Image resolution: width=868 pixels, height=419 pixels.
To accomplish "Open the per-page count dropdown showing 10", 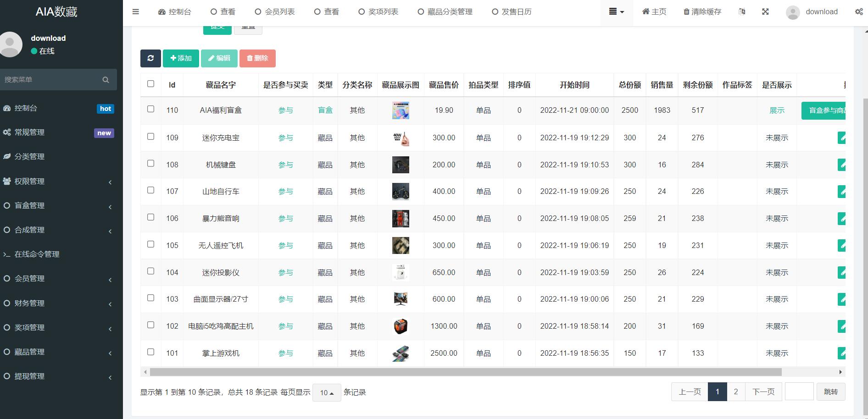I will [x=326, y=392].
